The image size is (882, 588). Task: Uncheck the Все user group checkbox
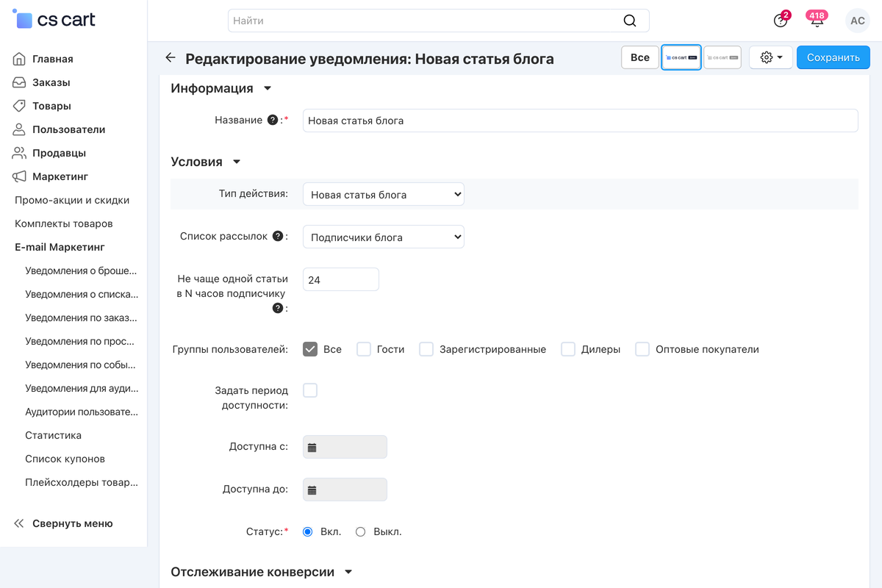[x=310, y=349]
